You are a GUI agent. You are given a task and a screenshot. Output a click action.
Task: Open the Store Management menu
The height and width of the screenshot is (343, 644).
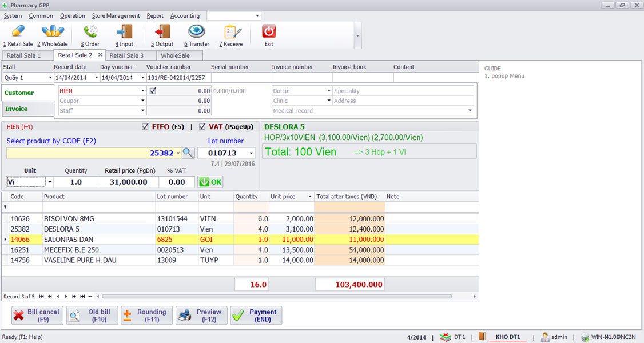(x=116, y=15)
